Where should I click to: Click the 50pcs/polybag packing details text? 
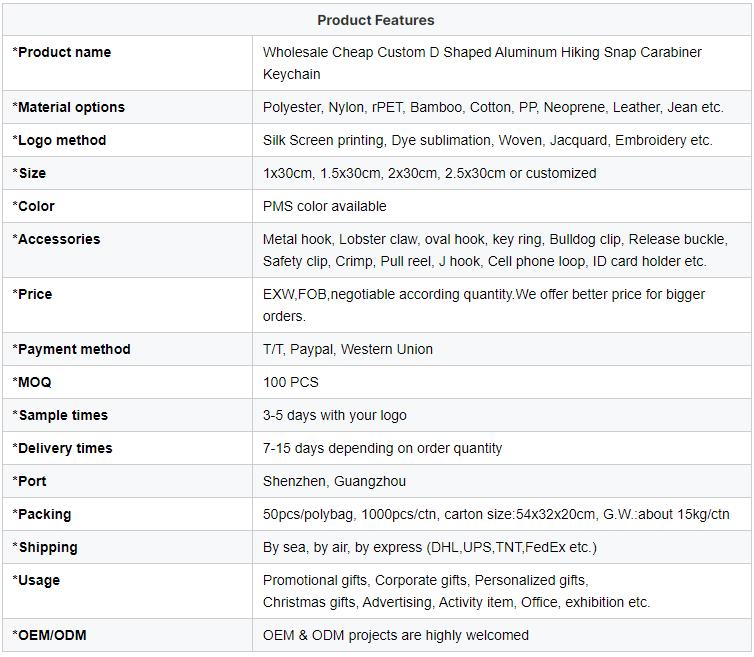pyautogui.click(x=496, y=514)
